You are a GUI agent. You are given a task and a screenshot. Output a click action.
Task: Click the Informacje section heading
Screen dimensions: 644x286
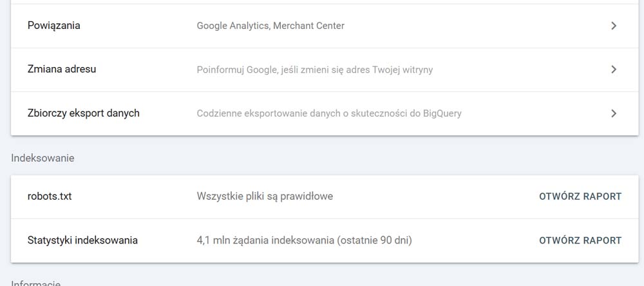point(35,283)
